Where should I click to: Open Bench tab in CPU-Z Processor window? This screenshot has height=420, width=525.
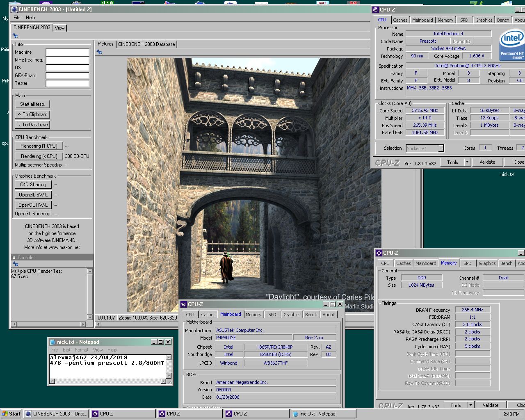pyautogui.click(x=503, y=20)
